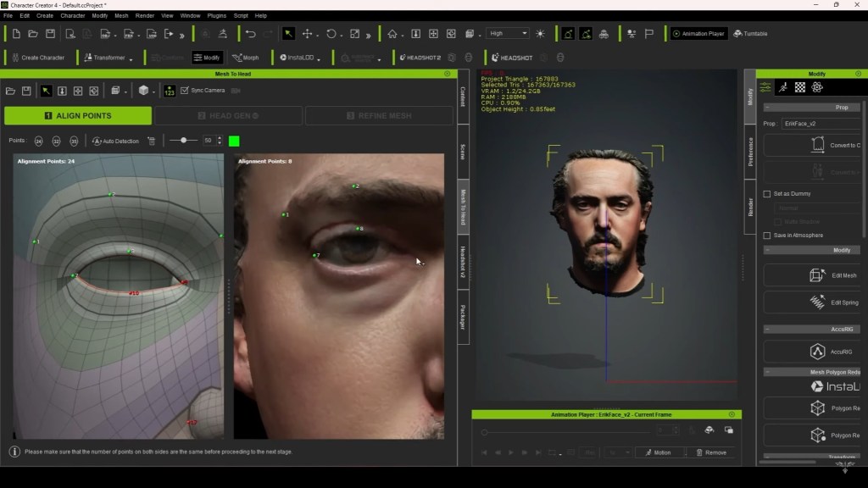Click the Save Project icon in main toolbar
The image size is (868, 488).
click(x=50, y=34)
